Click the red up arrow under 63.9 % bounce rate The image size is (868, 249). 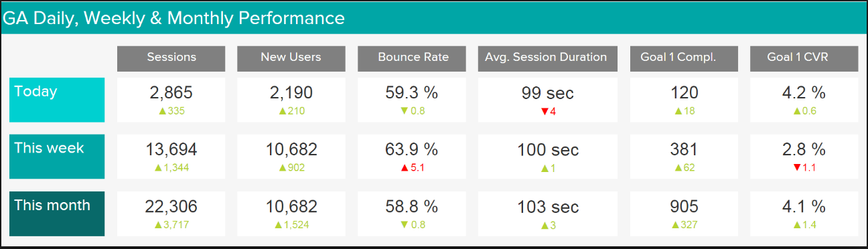point(403,168)
